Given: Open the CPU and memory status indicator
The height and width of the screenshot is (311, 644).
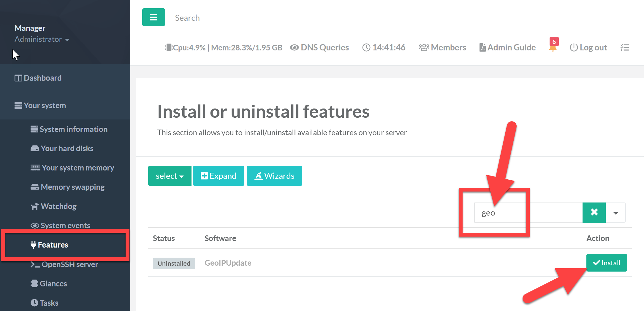Looking at the screenshot, I should point(224,47).
